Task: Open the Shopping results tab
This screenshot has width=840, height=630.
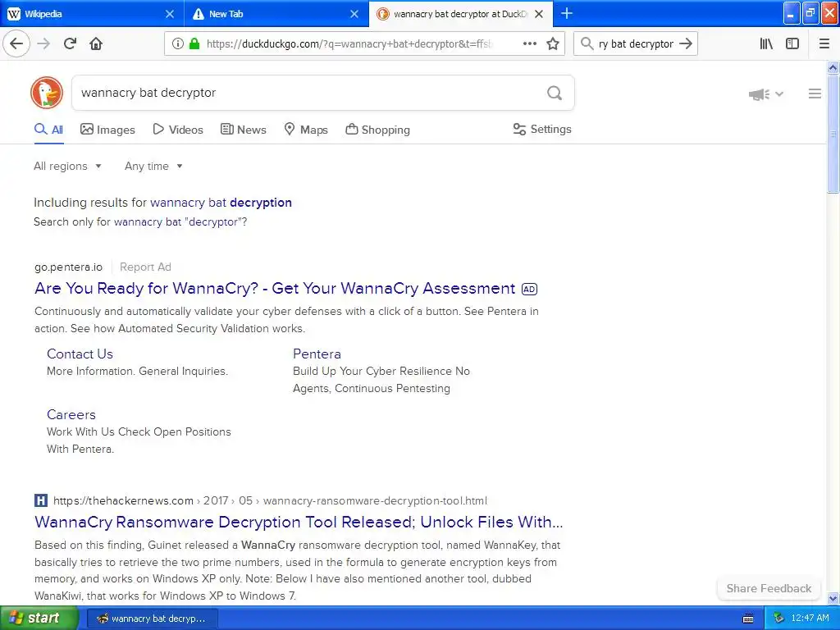Action: (x=377, y=130)
